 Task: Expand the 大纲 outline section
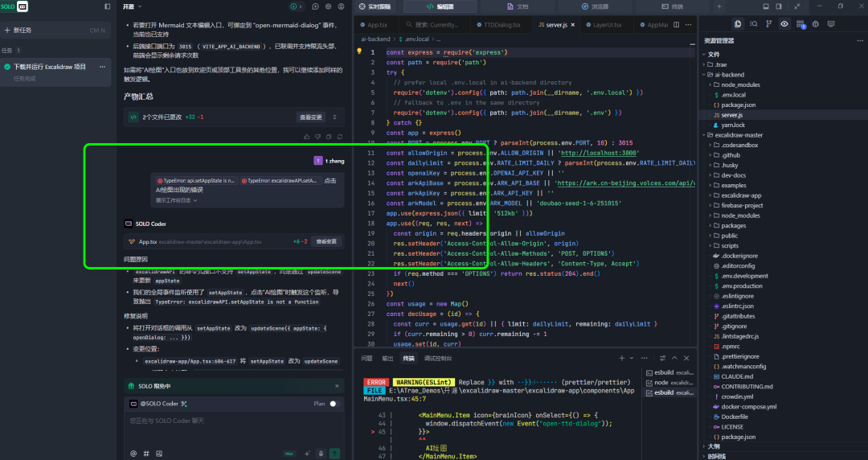pyautogui.click(x=714, y=446)
